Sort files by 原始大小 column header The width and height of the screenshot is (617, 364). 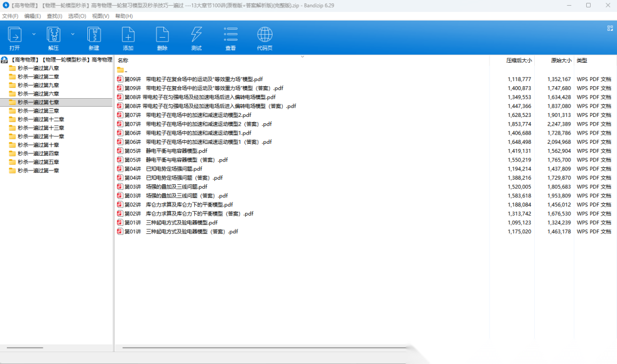click(x=560, y=60)
